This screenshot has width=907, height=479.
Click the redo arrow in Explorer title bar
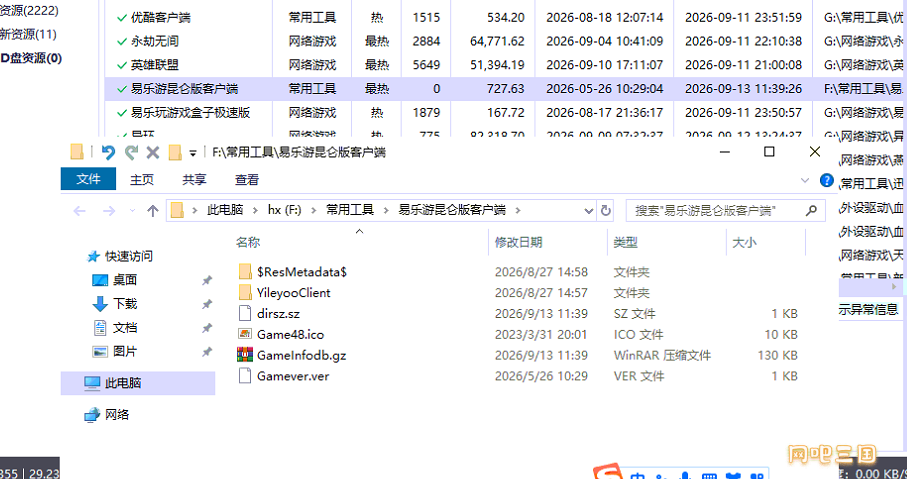131,152
